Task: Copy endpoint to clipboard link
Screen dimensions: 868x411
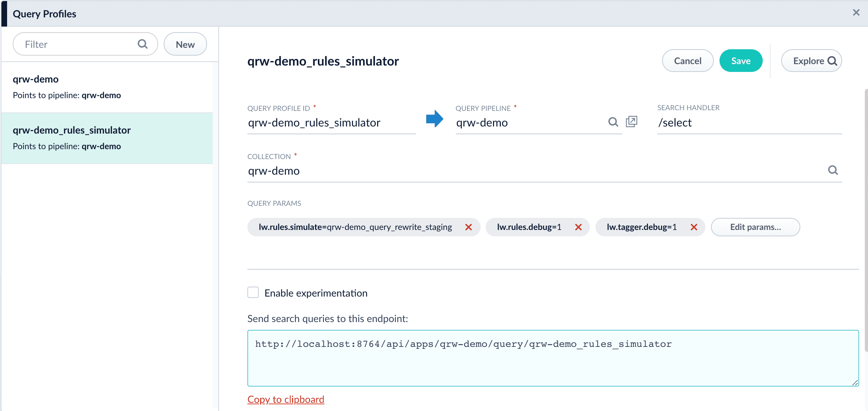Action: coord(286,399)
